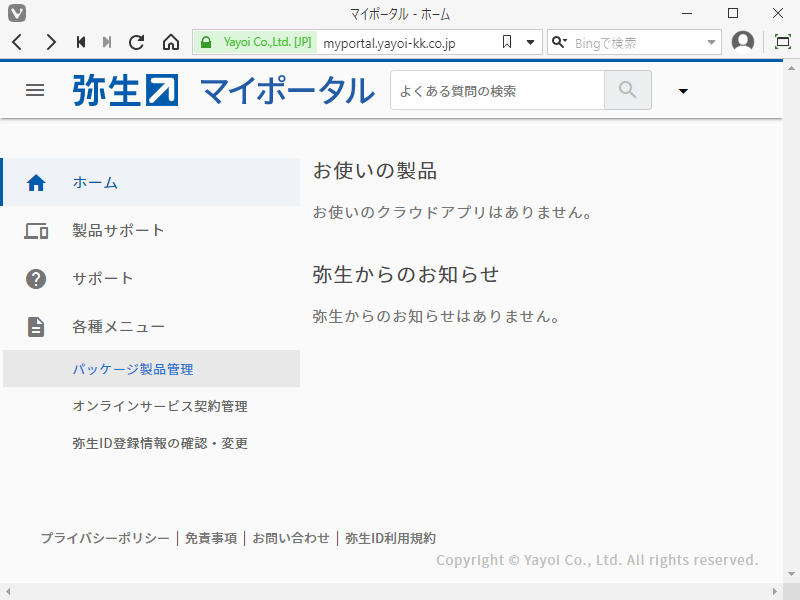Image resolution: width=800 pixels, height=600 pixels.
Task: Go forward to the next page
Action: [x=51, y=42]
